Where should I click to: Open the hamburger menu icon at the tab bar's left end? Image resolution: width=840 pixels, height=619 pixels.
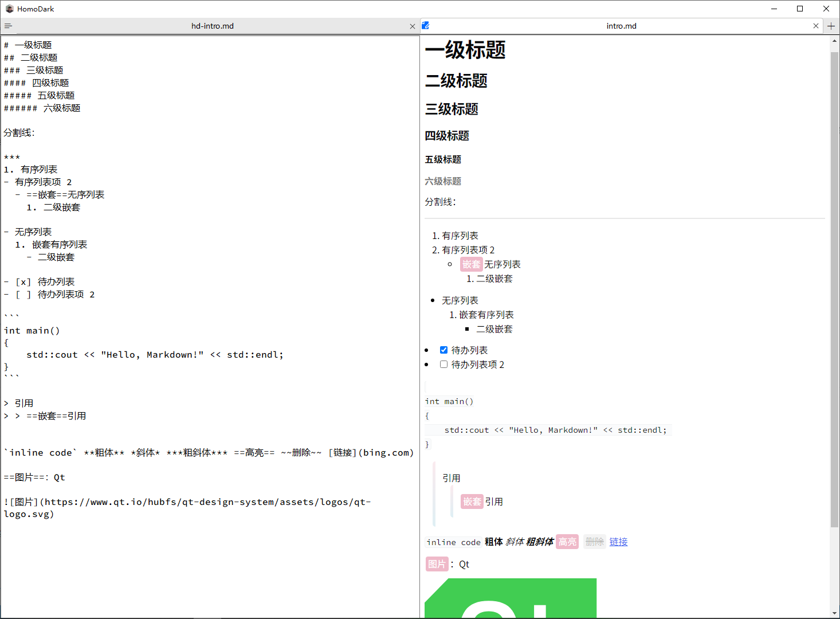coord(8,26)
